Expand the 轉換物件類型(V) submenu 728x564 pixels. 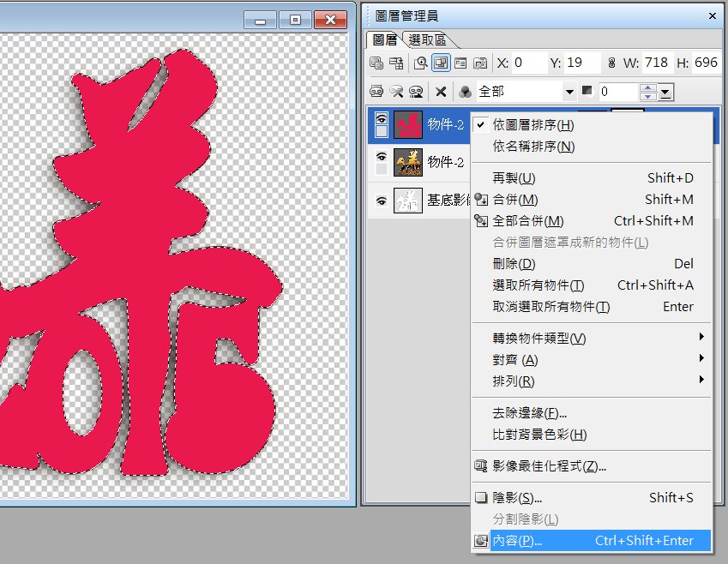coord(592,338)
